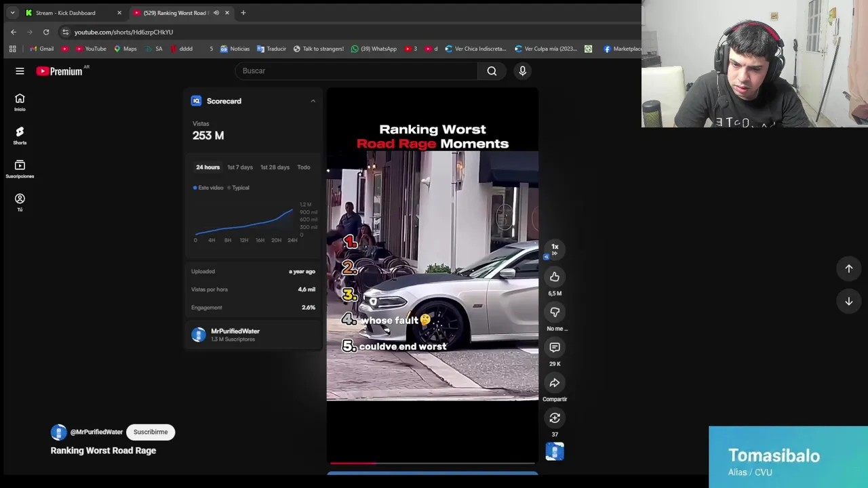
Task: Dislike the Short with thumbs down
Action: [x=555, y=312]
